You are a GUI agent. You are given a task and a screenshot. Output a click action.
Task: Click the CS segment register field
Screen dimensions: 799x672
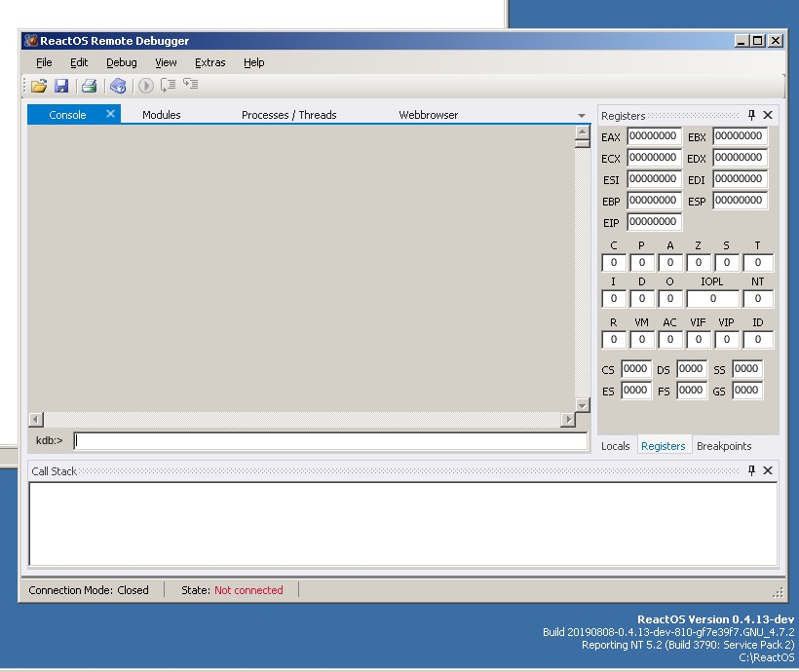pos(636,369)
